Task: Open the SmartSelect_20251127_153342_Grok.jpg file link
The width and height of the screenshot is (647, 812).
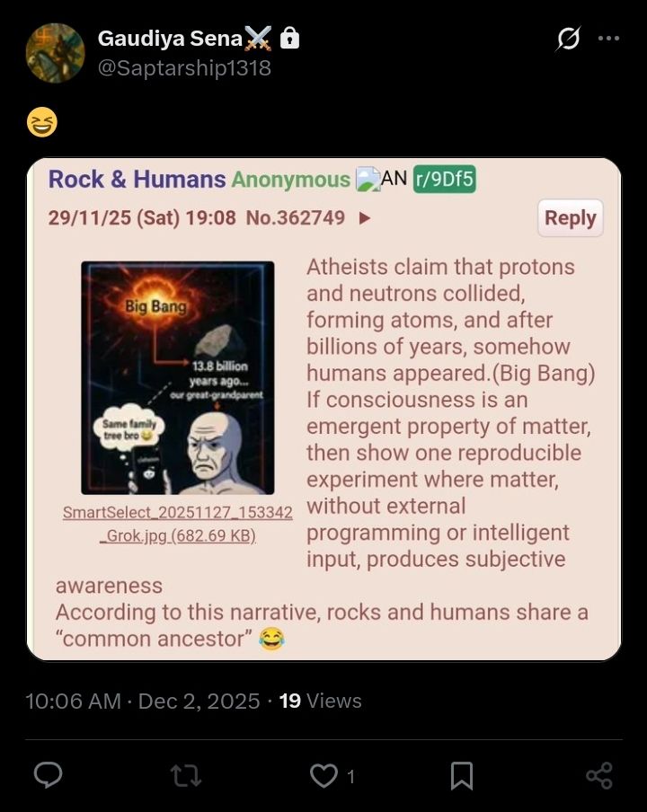Action: click(178, 524)
